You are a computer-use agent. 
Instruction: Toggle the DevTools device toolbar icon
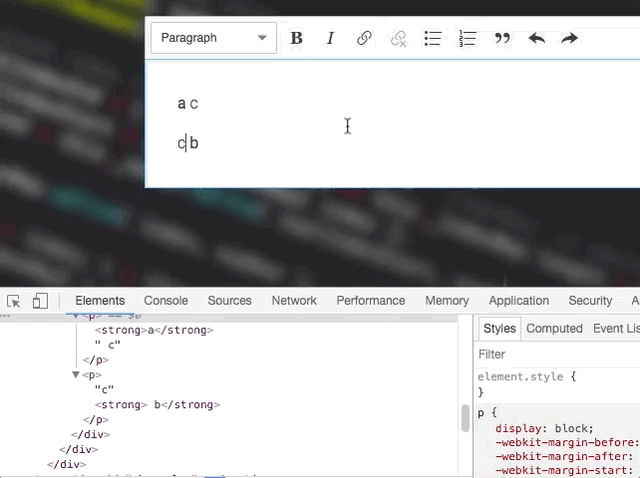point(40,301)
